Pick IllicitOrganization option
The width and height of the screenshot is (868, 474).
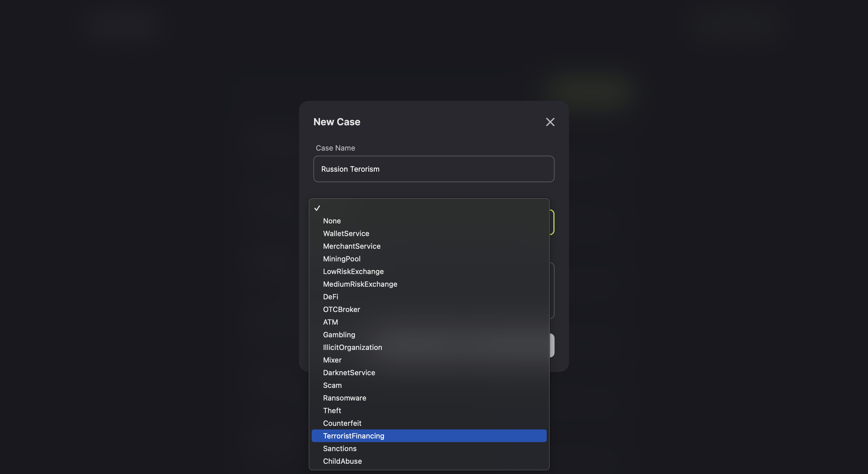click(352, 347)
